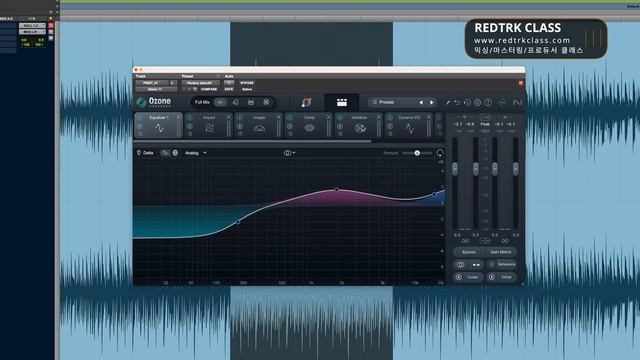Click the low shelf EQ node
The width and height of the screenshot is (640, 360).
pos(238,222)
